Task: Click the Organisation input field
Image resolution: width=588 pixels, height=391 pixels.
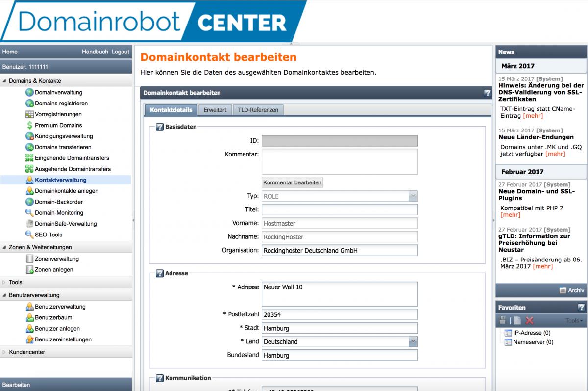Action: [340, 250]
